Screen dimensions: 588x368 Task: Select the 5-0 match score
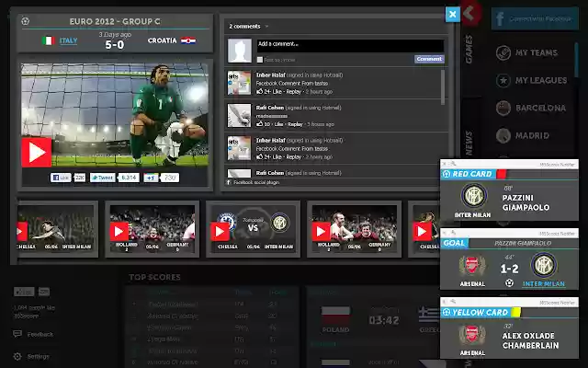[114, 45]
